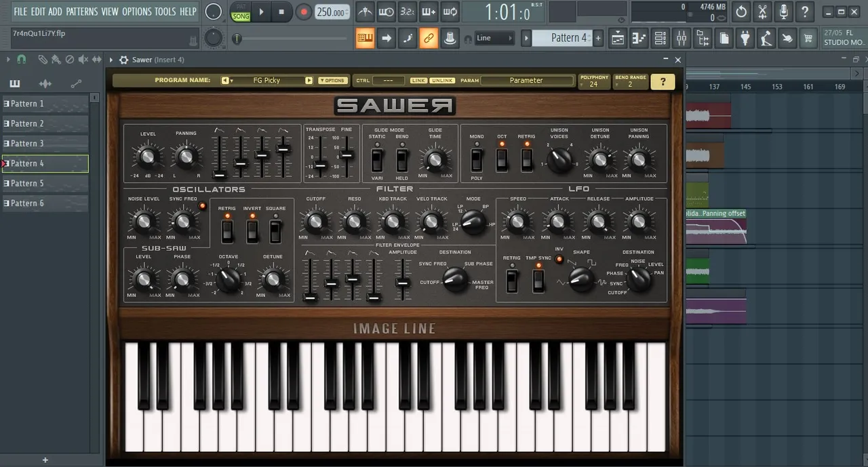This screenshot has height=467, width=868.
Task: Flip the MONO/POLY switch
Action: [477, 160]
